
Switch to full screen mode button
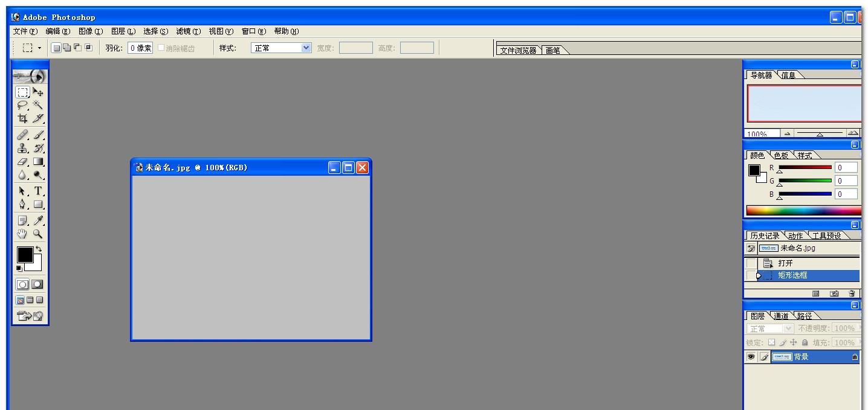(x=40, y=300)
